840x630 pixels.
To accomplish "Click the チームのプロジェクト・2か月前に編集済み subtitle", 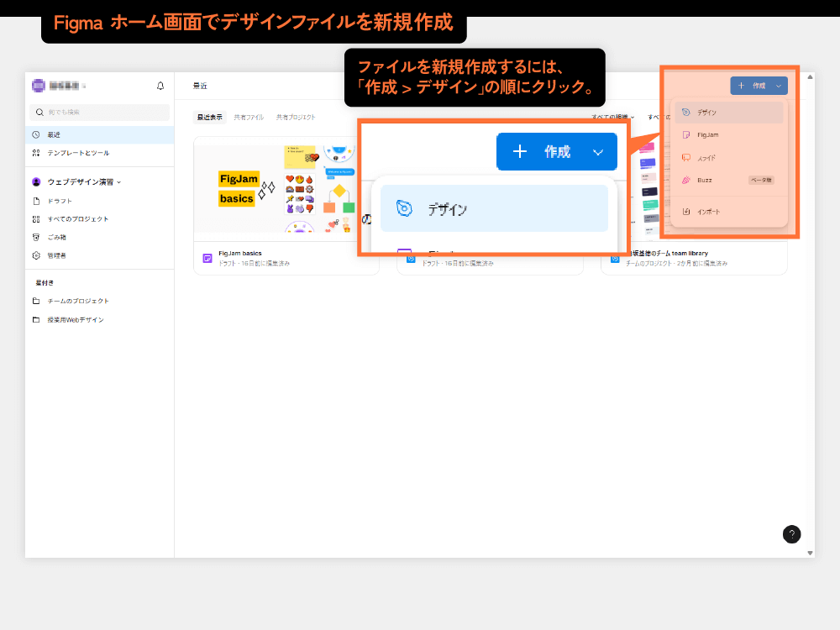I will 676,264.
